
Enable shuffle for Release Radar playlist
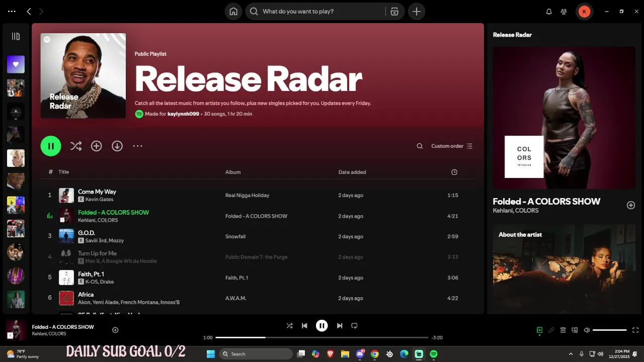(76, 146)
